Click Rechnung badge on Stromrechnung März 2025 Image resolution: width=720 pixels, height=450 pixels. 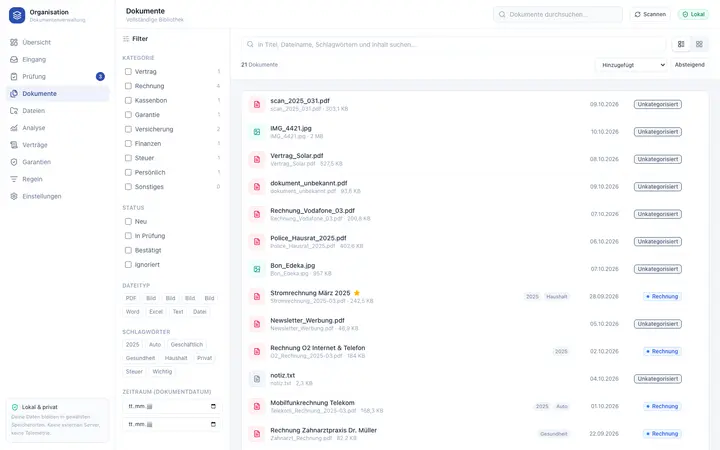662,297
